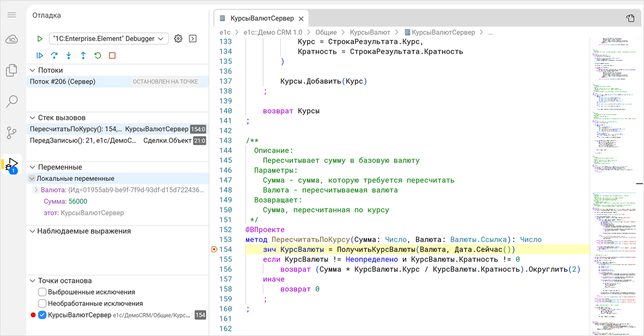Close the КурсыВалютСервер editor tab
The height and width of the screenshot is (336, 644).
[301, 19]
